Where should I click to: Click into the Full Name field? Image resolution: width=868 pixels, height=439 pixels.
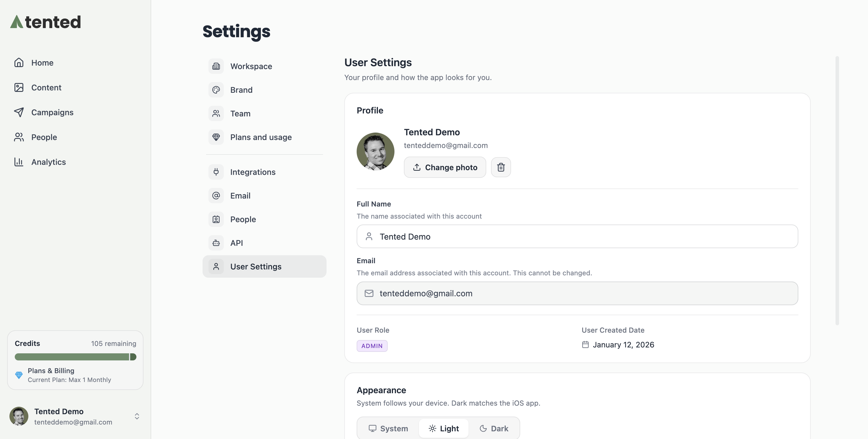tap(577, 236)
